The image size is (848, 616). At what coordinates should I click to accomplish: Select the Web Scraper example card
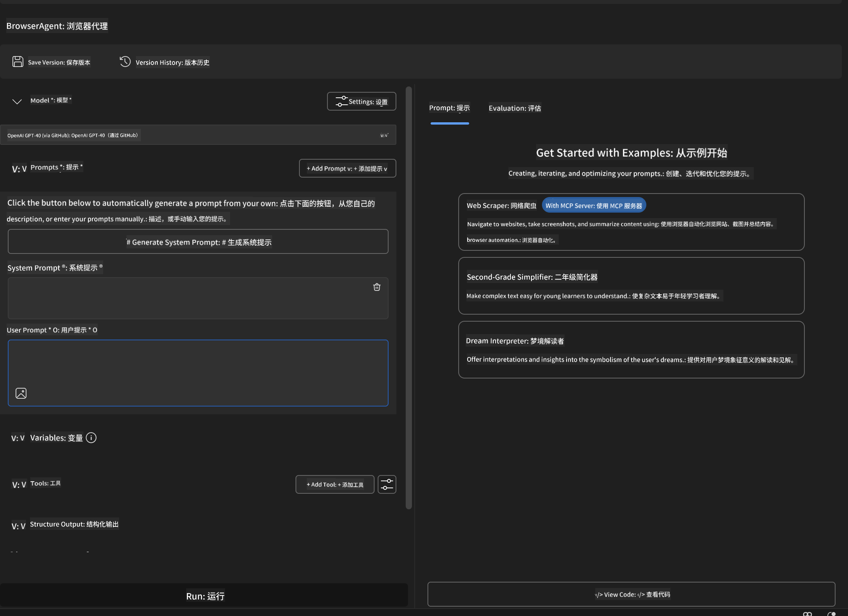(631, 222)
